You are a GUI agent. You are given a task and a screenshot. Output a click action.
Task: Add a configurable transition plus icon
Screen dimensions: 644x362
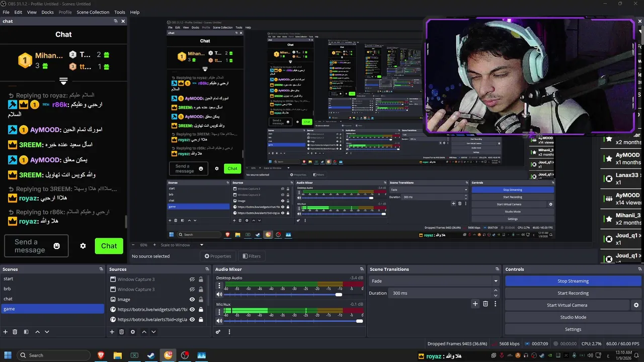475,304
